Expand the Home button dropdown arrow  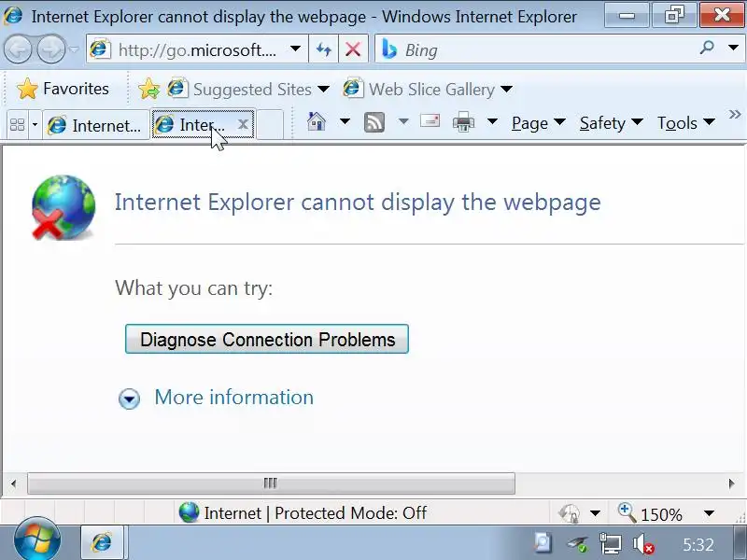coord(345,122)
